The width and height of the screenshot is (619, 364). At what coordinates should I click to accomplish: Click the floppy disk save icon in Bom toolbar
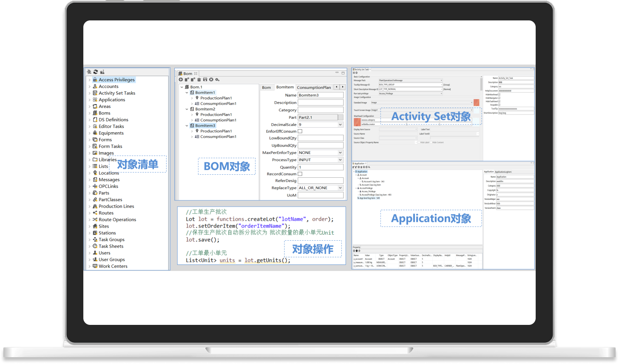pyautogui.click(x=205, y=80)
